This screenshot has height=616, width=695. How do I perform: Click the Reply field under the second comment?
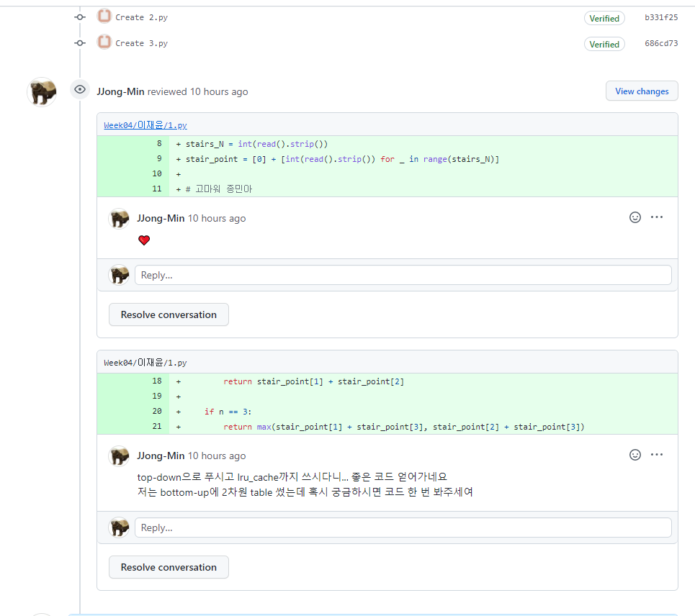pos(402,527)
